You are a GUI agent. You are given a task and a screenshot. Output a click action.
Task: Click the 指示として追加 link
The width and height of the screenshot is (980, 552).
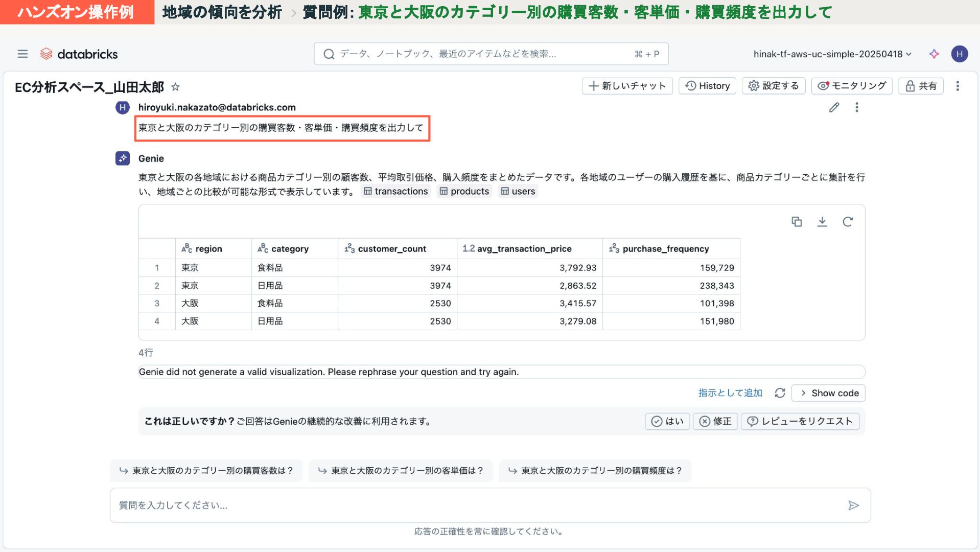[x=730, y=393]
